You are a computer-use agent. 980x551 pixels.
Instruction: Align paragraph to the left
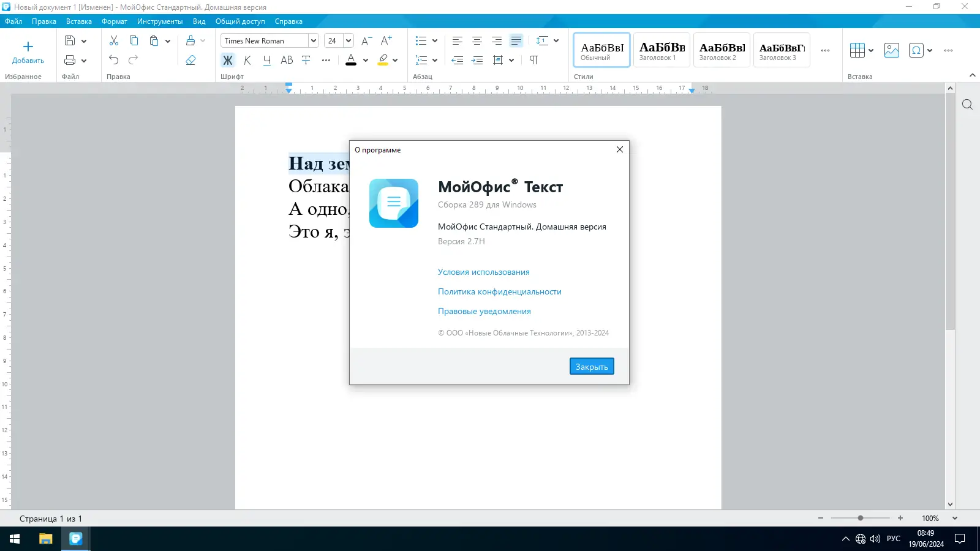(457, 41)
